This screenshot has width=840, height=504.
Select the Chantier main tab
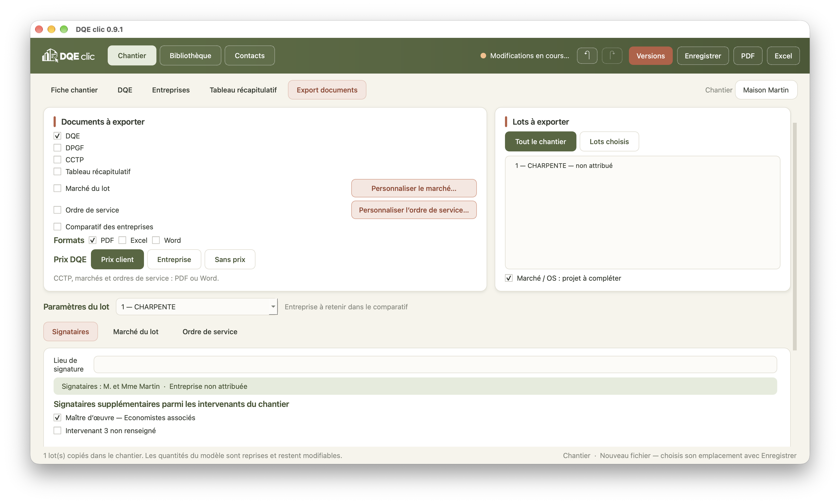[x=132, y=56]
